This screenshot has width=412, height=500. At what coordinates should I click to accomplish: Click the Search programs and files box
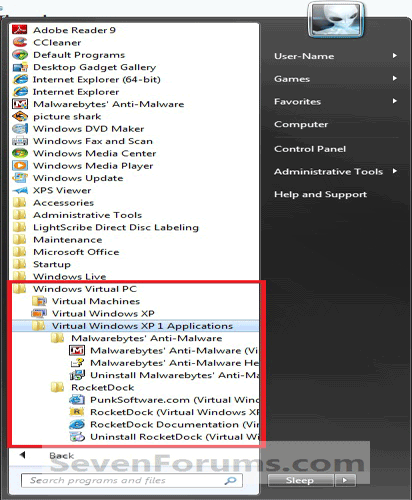(x=132, y=480)
